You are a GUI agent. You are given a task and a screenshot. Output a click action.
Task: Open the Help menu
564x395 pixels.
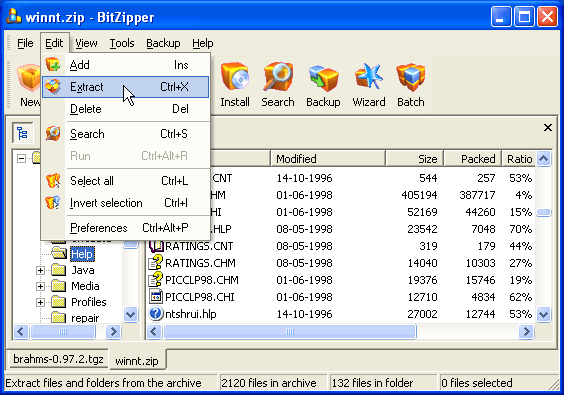[203, 44]
